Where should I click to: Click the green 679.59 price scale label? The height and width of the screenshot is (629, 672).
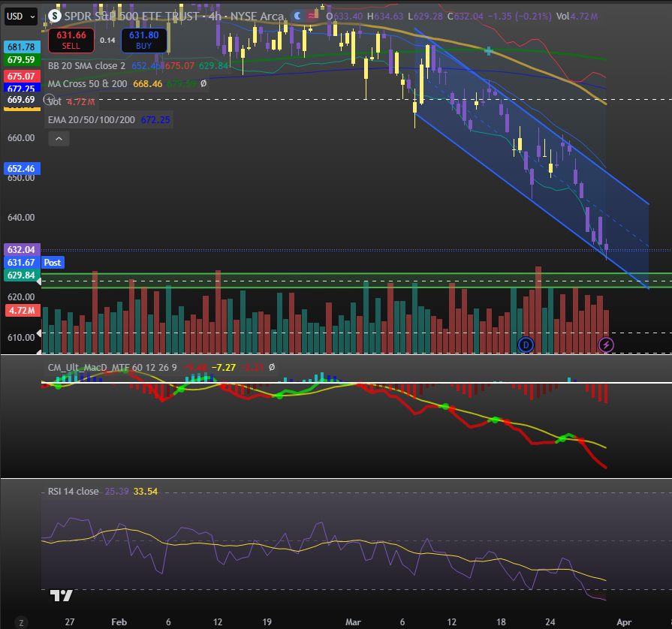pyautogui.click(x=22, y=59)
